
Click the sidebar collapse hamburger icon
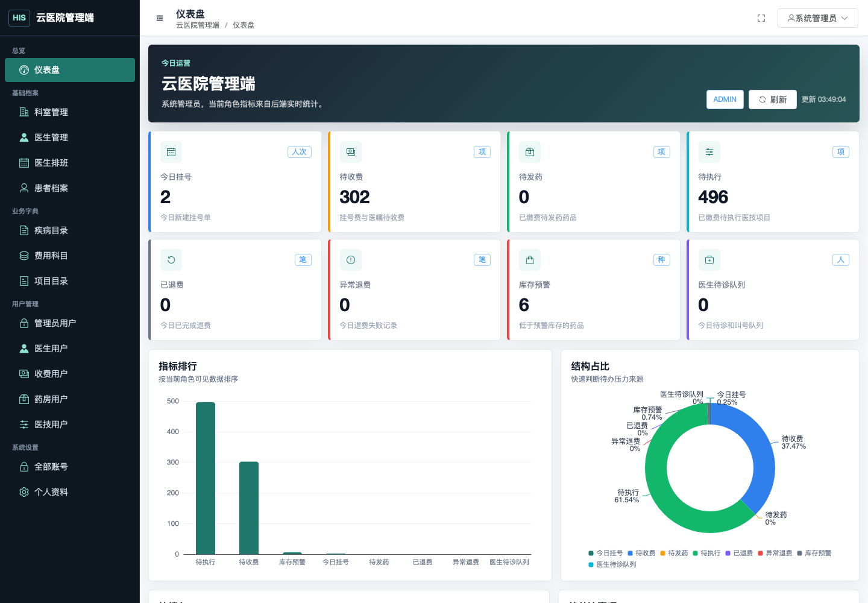(x=160, y=18)
